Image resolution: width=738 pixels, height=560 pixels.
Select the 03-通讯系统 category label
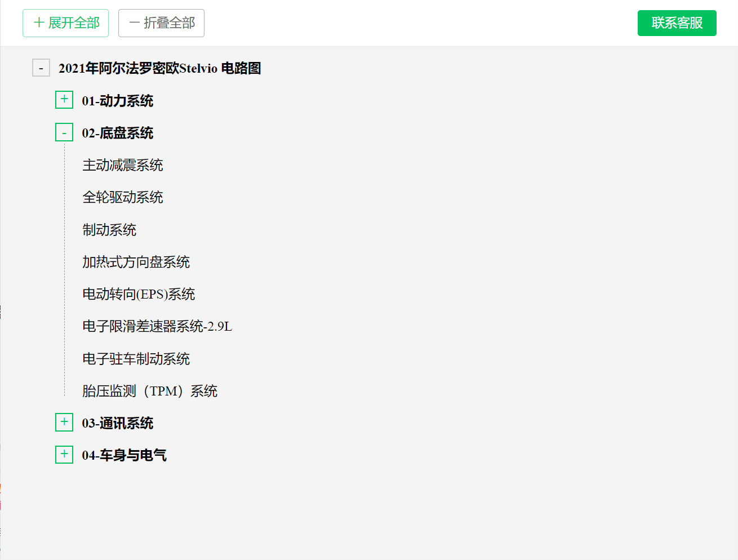(x=118, y=423)
